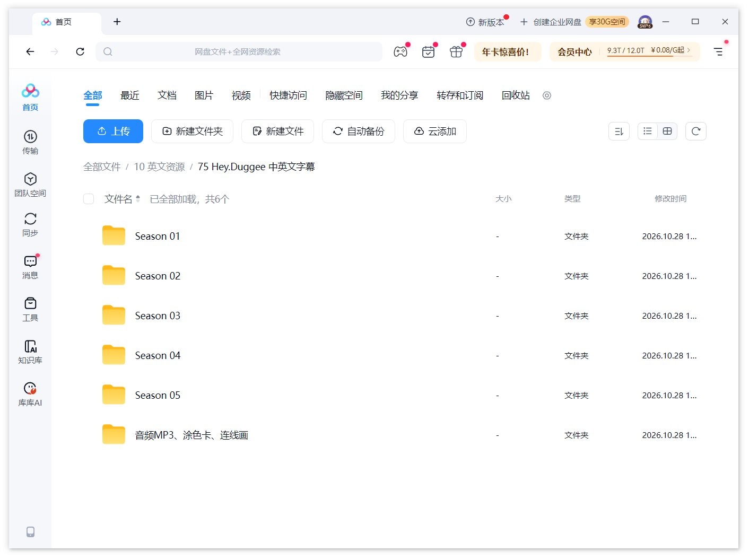Screen dimensions: 749x560
Task: Open the 知识库 knowledge base
Action: [x=30, y=352]
